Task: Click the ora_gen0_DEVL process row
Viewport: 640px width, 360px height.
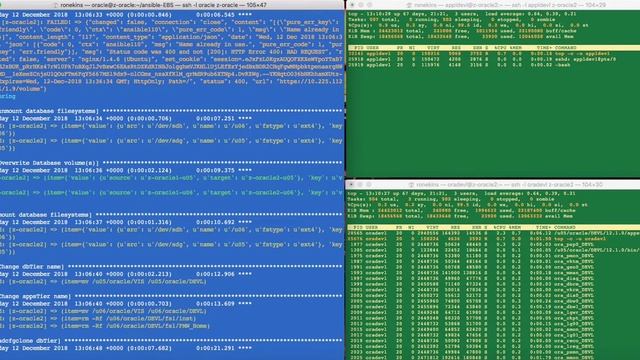Action: [x=471, y=267]
